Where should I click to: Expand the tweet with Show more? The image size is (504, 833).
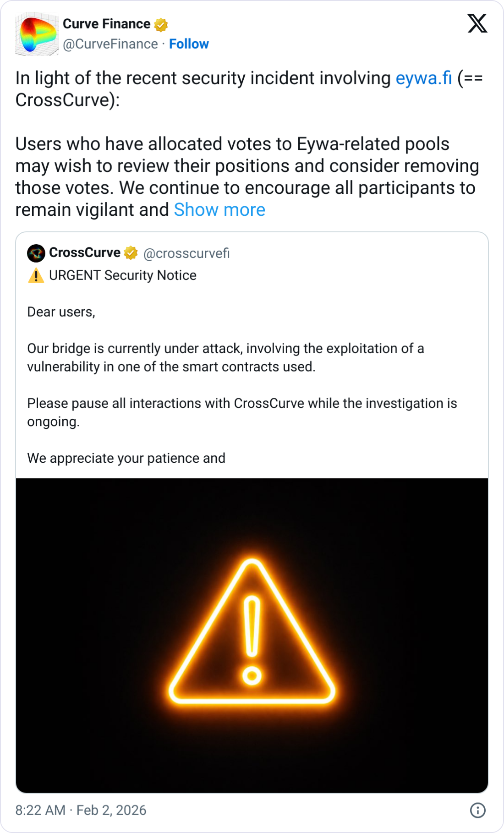220,209
